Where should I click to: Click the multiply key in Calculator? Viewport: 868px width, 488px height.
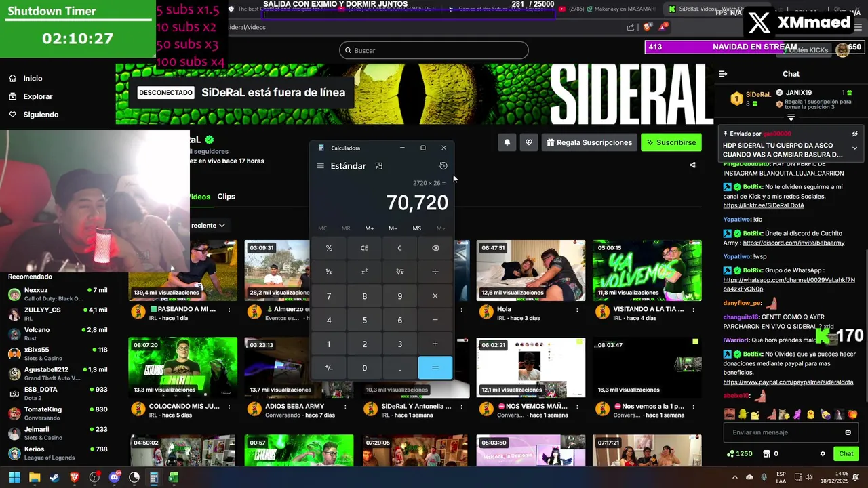435,296
